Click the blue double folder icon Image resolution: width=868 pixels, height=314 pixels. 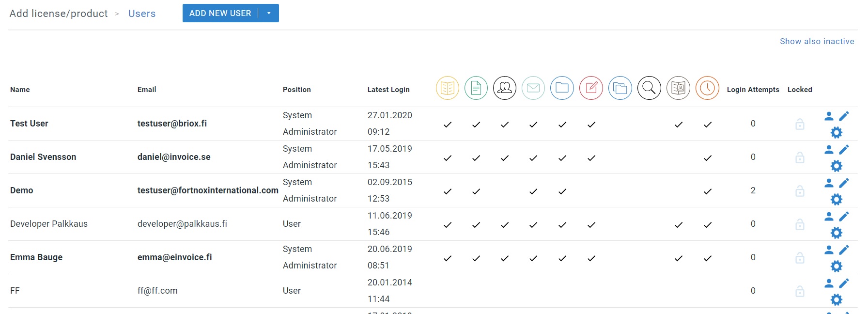(620, 88)
